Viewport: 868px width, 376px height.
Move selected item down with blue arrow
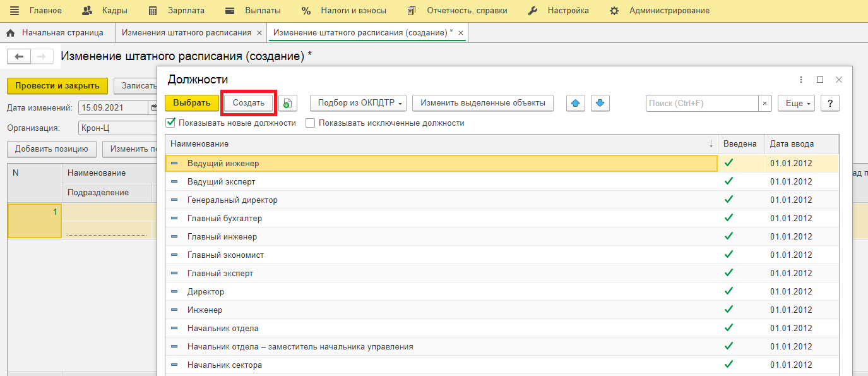pos(600,103)
